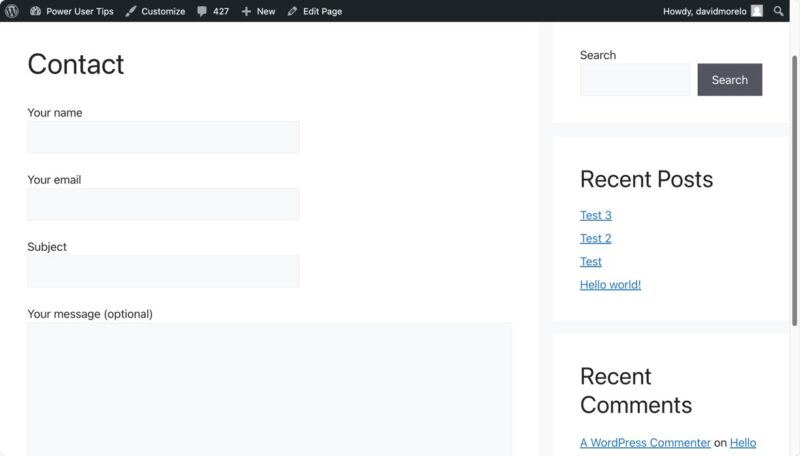Image resolution: width=800 pixels, height=456 pixels.
Task: Click the Customize paintbrush icon
Action: click(x=131, y=11)
